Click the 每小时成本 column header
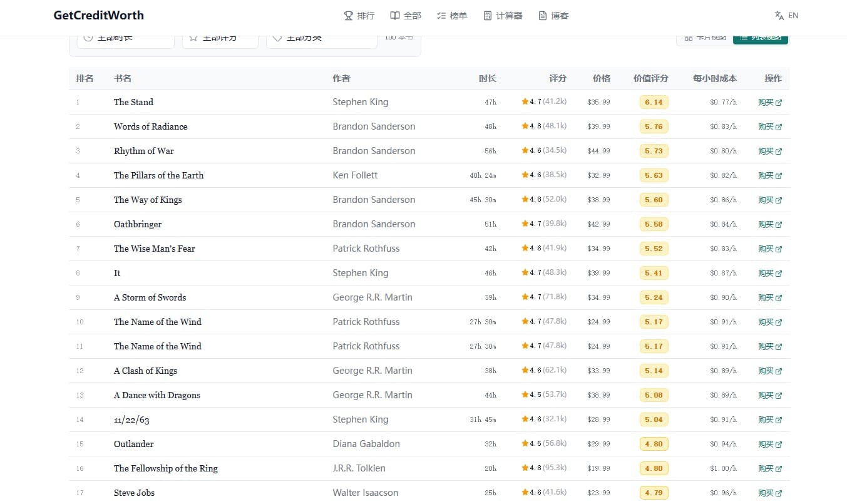 tap(715, 78)
